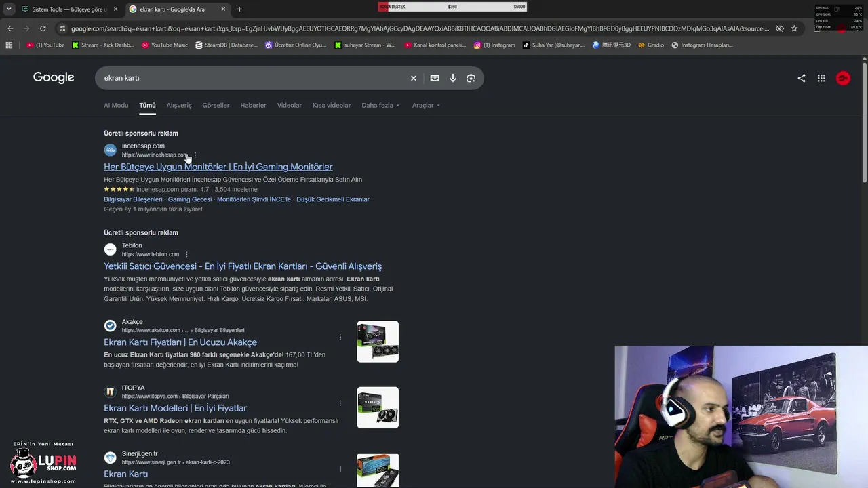Click the crossed-eye icon in address bar
The image size is (868, 488).
[x=780, y=28]
